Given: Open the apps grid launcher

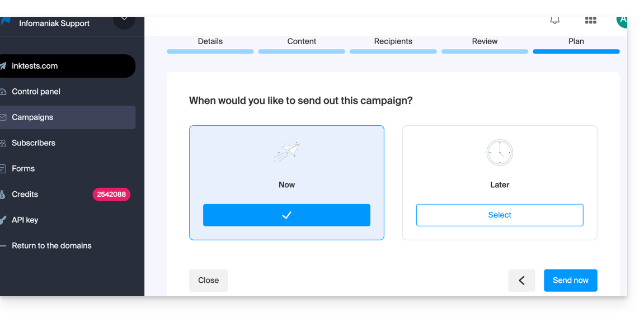Looking at the screenshot, I should (x=590, y=21).
